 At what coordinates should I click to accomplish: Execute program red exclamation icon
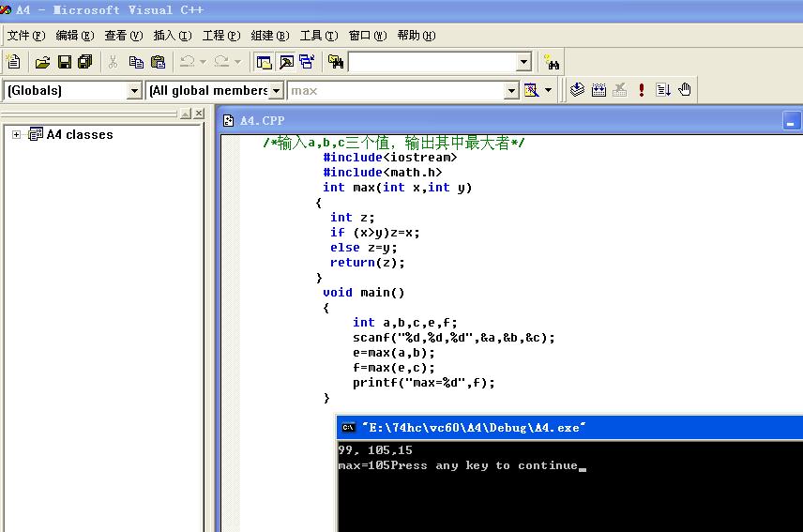pos(641,90)
